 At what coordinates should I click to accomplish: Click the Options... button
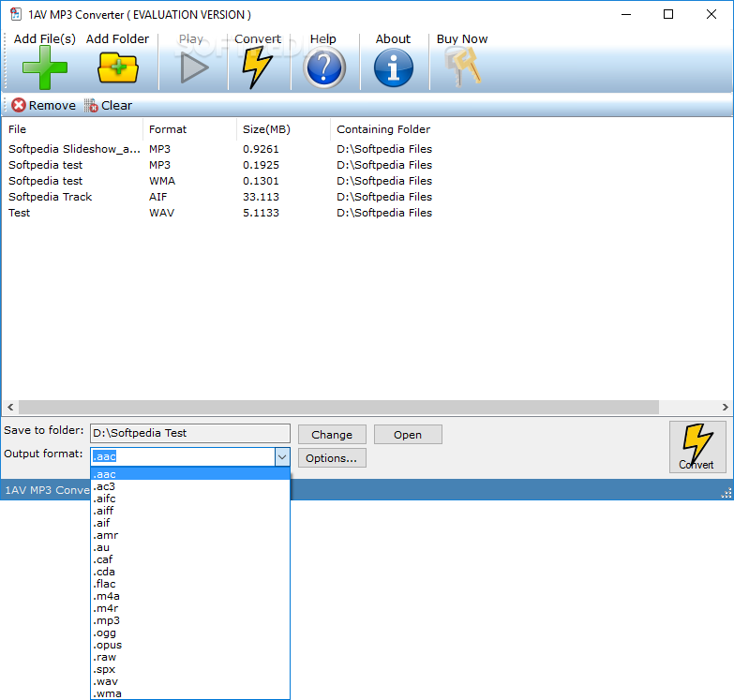[332, 457]
